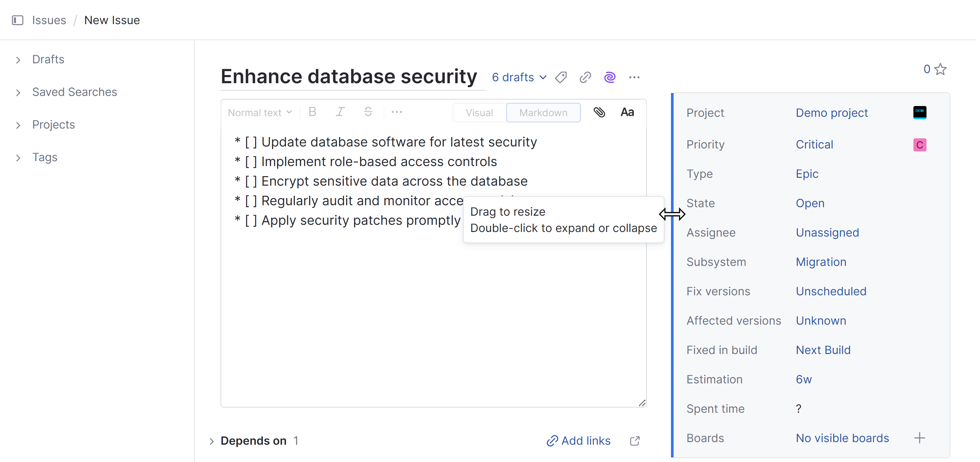Click the attach file paperclip icon

pos(599,113)
